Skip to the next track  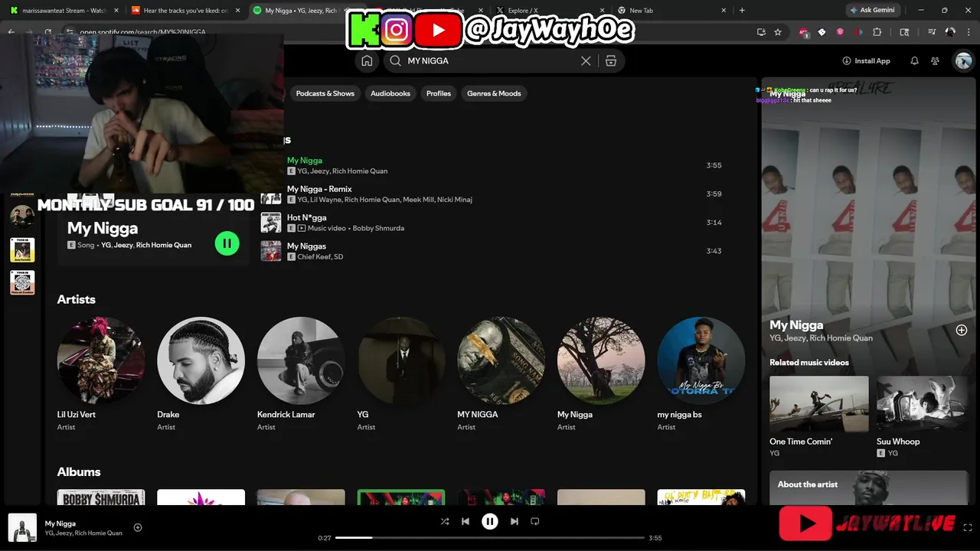click(514, 521)
